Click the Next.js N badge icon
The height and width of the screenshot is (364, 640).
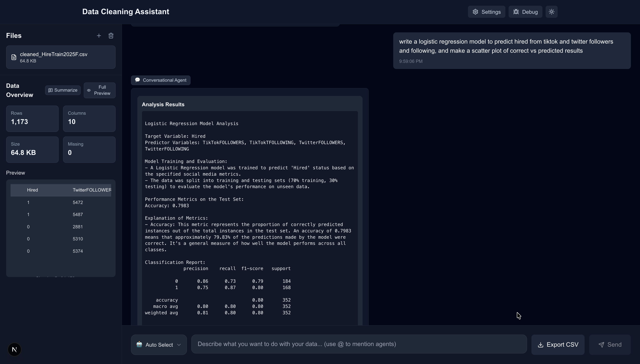pos(15,349)
